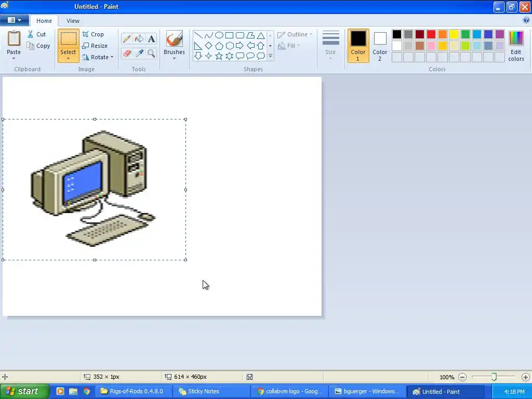
Task: Open the Paint application menu button
Action: click(x=14, y=20)
